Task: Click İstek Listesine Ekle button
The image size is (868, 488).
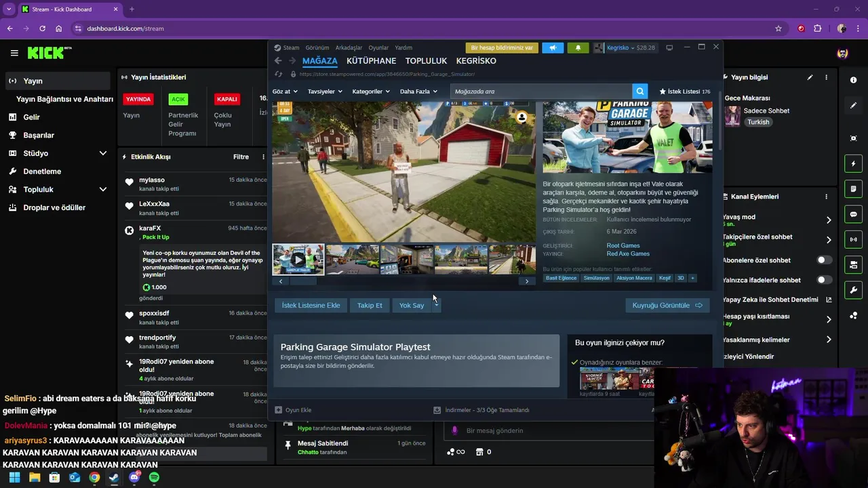Action: point(311,305)
